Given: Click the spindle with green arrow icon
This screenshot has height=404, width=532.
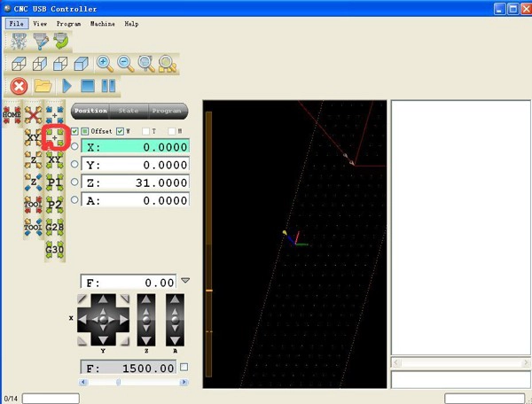Looking at the screenshot, I should (61, 42).
